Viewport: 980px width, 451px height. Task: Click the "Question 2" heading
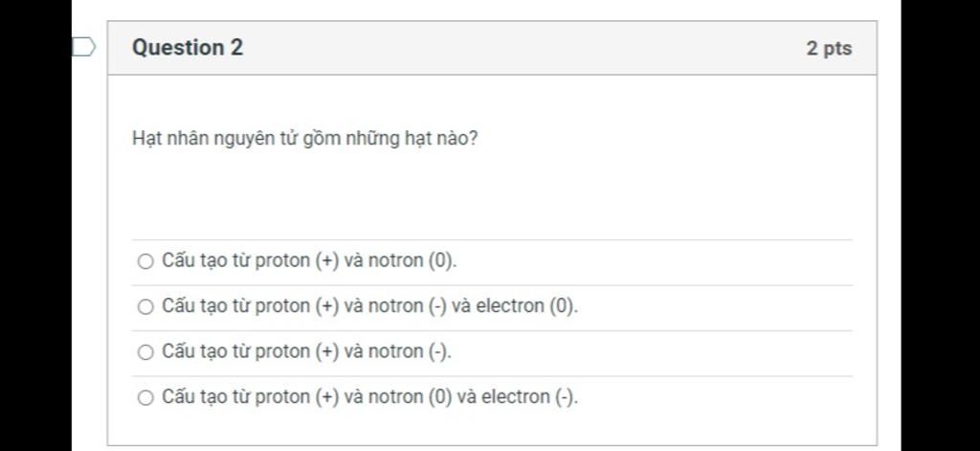pyautogui.click(x=188, y=47)
